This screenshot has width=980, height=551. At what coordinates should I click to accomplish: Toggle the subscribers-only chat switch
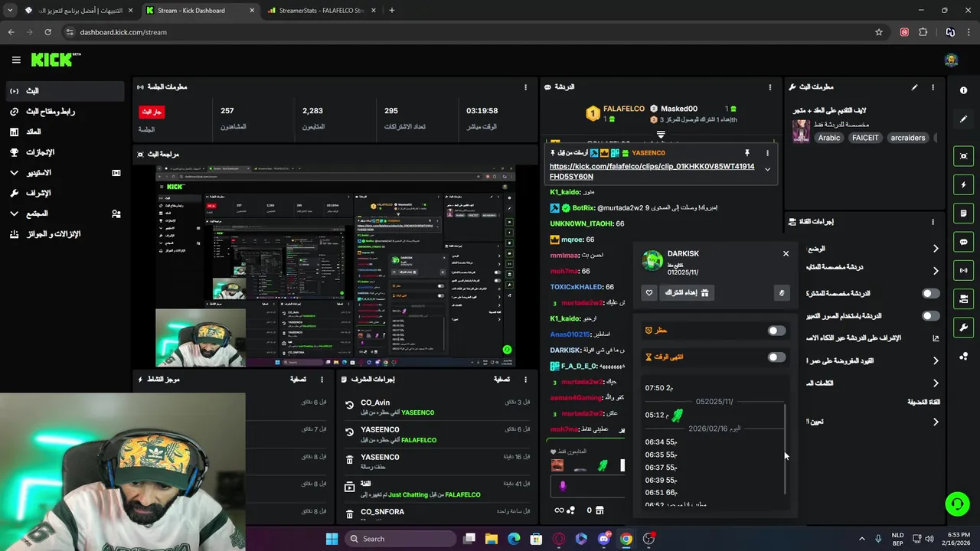click(930, 293)
